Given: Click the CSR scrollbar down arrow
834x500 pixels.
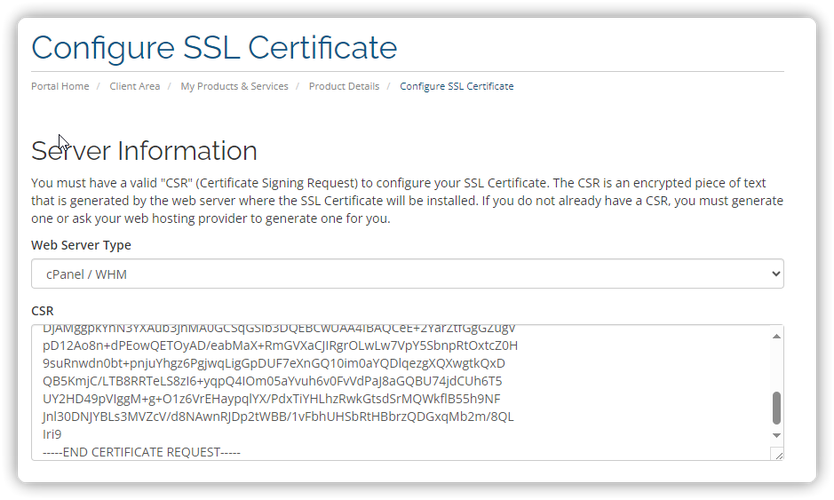Looking at the screenshot, I should (x=776, y=435).
